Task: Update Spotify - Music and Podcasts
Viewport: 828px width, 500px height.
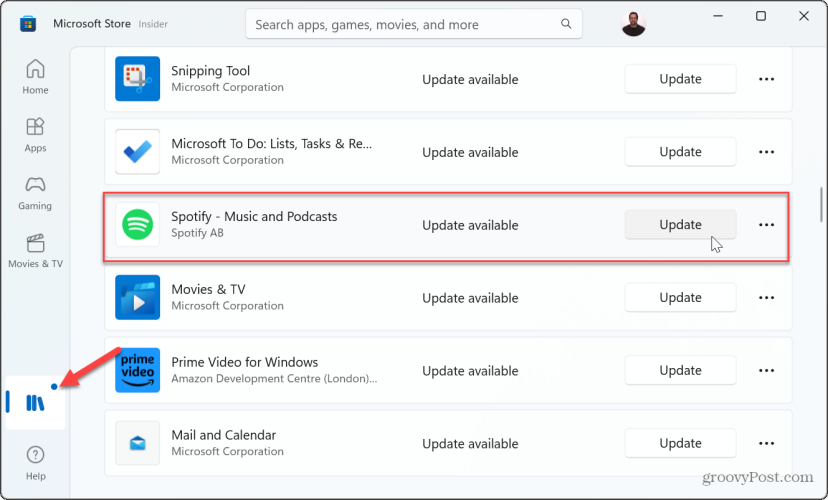Action: [680, 224]
